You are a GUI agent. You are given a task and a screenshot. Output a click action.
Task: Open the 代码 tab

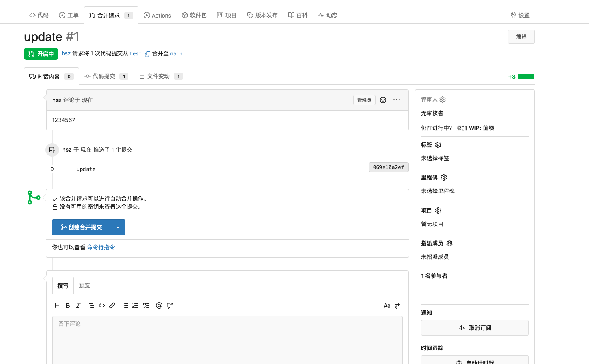click(39, 15)
